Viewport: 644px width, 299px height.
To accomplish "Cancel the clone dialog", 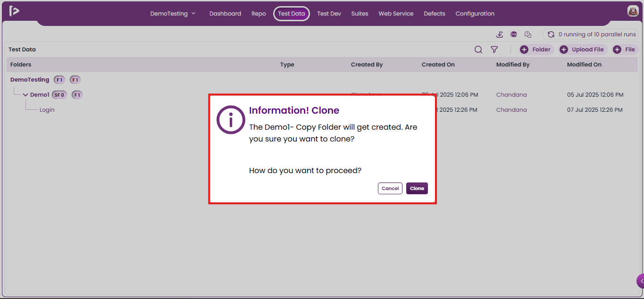I will [x=390, y=188].
